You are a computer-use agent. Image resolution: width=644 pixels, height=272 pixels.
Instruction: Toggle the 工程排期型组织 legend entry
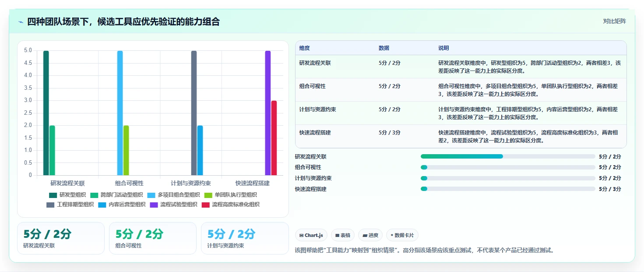click(x=70, y=205)
